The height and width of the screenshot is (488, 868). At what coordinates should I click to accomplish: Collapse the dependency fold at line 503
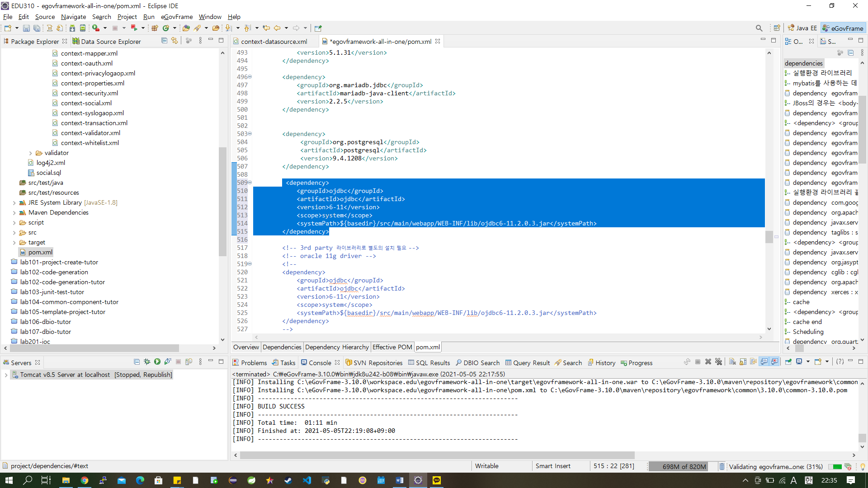click(250, 134)
